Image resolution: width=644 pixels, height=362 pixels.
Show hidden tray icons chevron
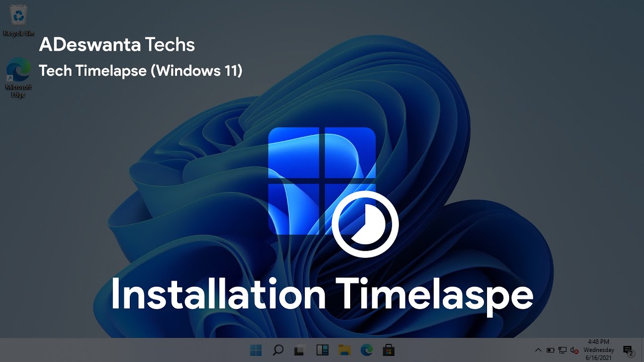pyautogui.click(x=538, y=350)
